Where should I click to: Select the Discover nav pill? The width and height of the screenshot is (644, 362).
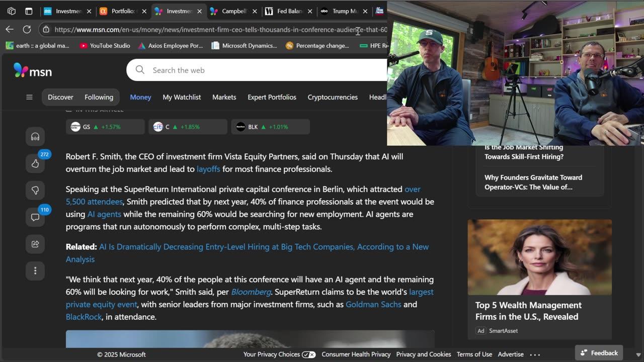pos(60,97)
